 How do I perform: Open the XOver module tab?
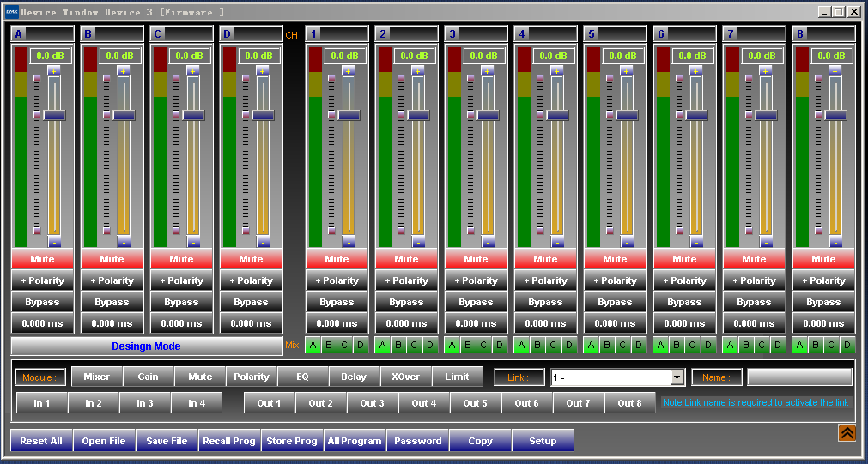[x=406, y=377]
